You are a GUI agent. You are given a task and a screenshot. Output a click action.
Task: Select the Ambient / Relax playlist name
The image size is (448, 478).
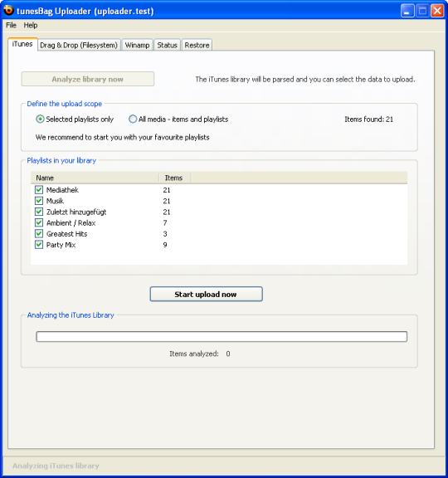coord(71,223)
